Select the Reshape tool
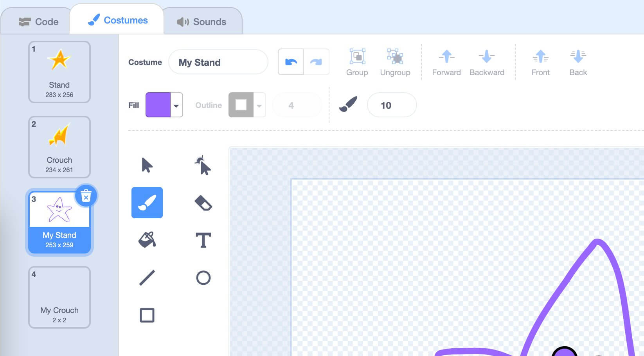The height and width of the screenshot is (356, 644). [203, 165]
